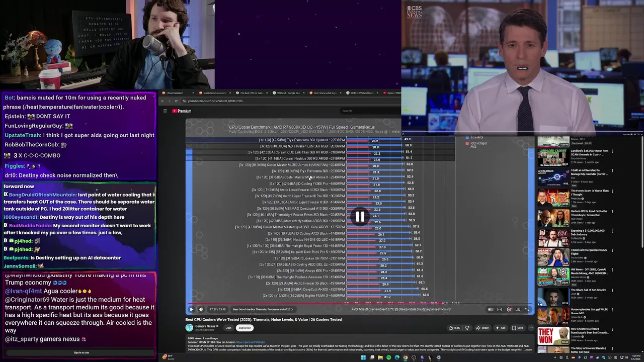644x362 pixels.
Task: Toggle YouTube autoplay switch
Action: click(x=491, y=309)
